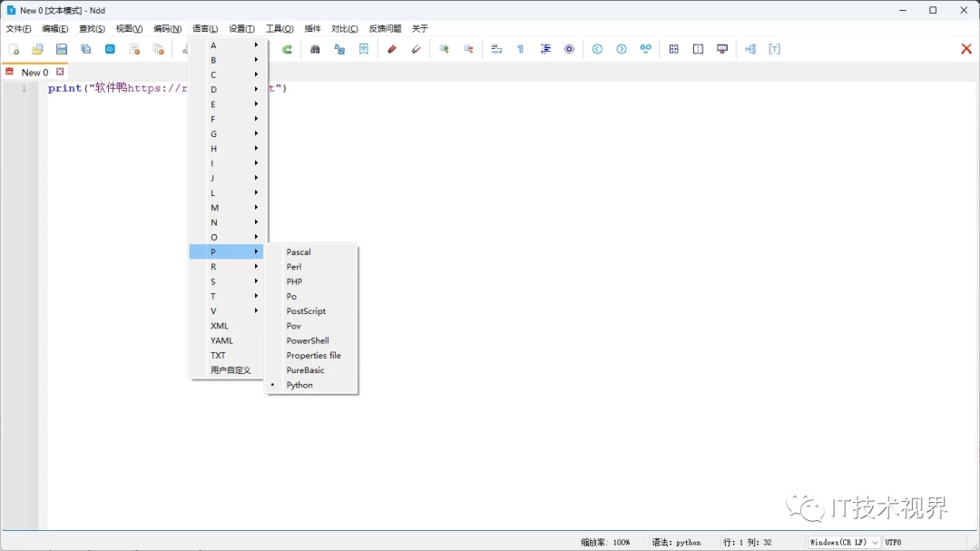This screenshot has height=551, width=980.
Task: Click the New File toolbar icon
Action: 14,49
